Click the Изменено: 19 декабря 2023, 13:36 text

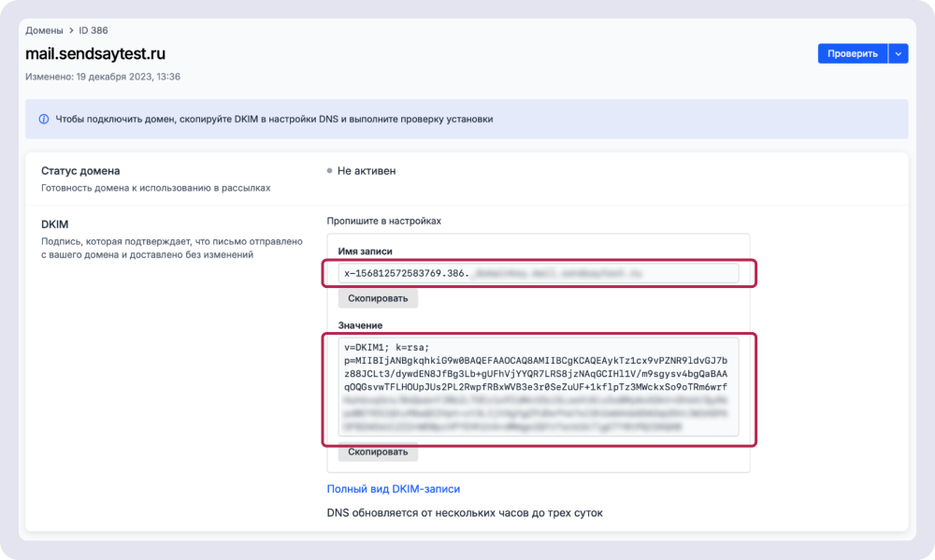click(x=103, y=77)
